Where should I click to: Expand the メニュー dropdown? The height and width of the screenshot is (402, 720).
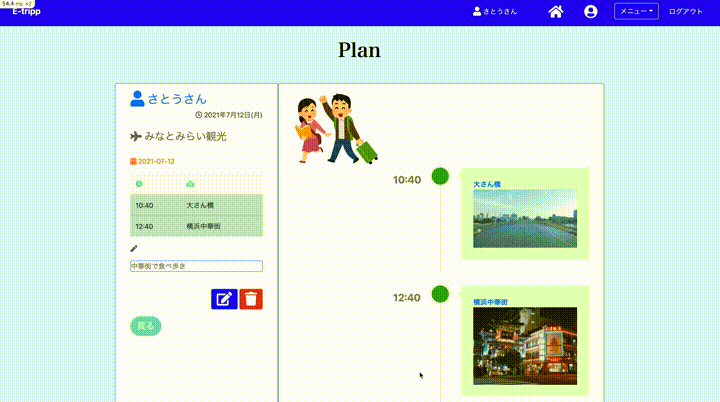point(636,11)
